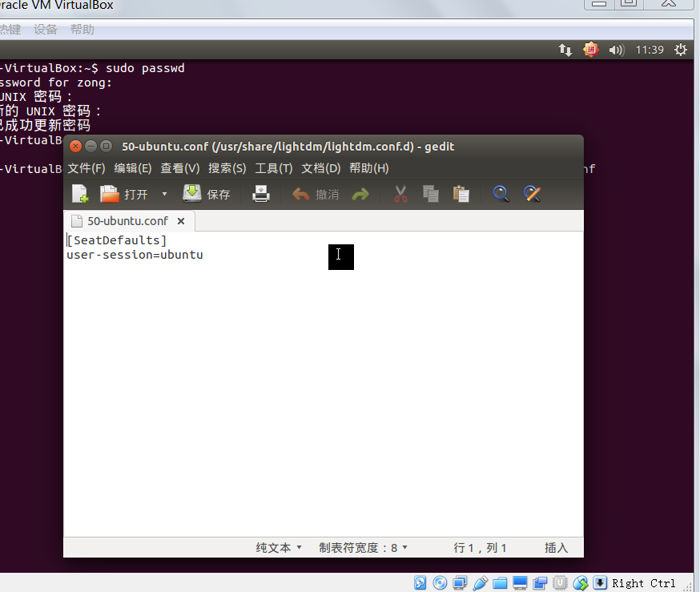Close the gedit window
700x592 pixels.
pos(75,146)
